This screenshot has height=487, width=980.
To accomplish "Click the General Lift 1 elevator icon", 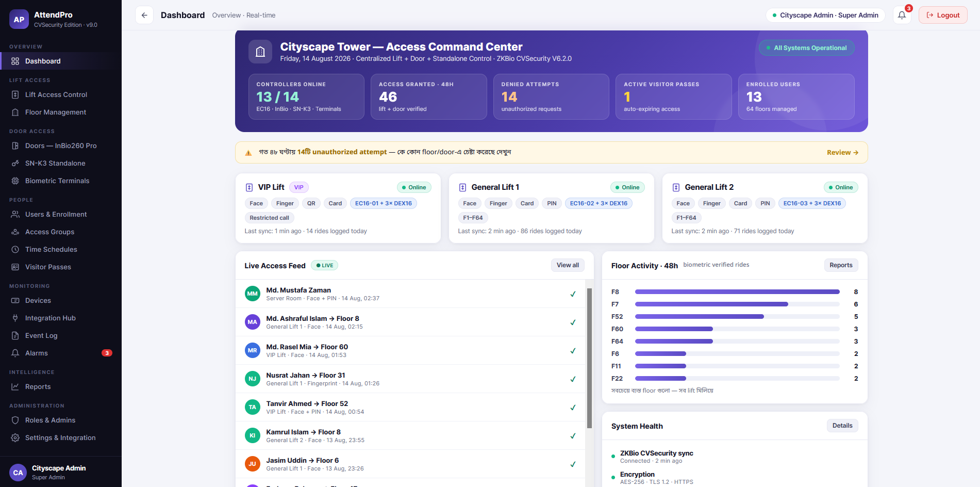I will click(463, 187).
